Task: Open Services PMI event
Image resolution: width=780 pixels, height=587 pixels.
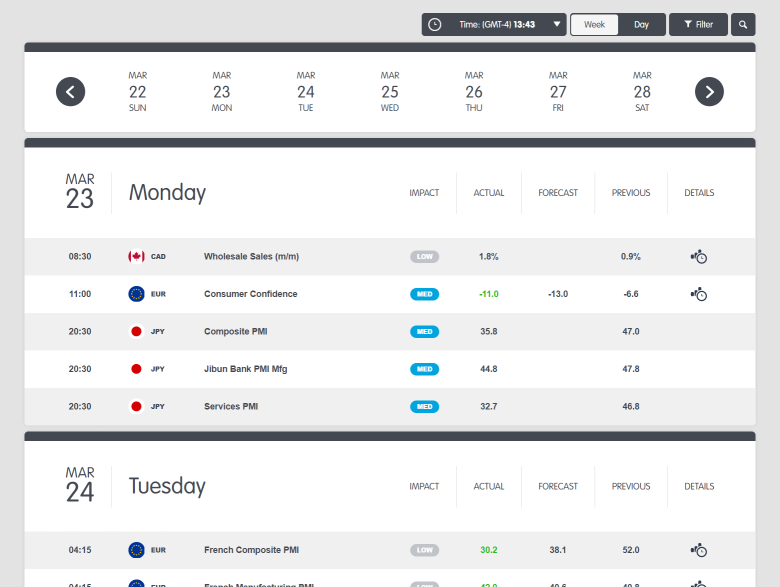Action: (231, 406)
